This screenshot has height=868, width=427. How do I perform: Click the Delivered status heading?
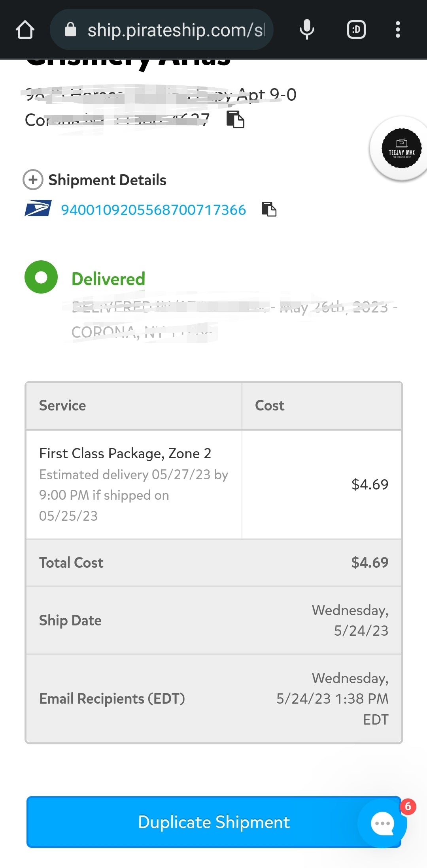[x=108, y=279]
